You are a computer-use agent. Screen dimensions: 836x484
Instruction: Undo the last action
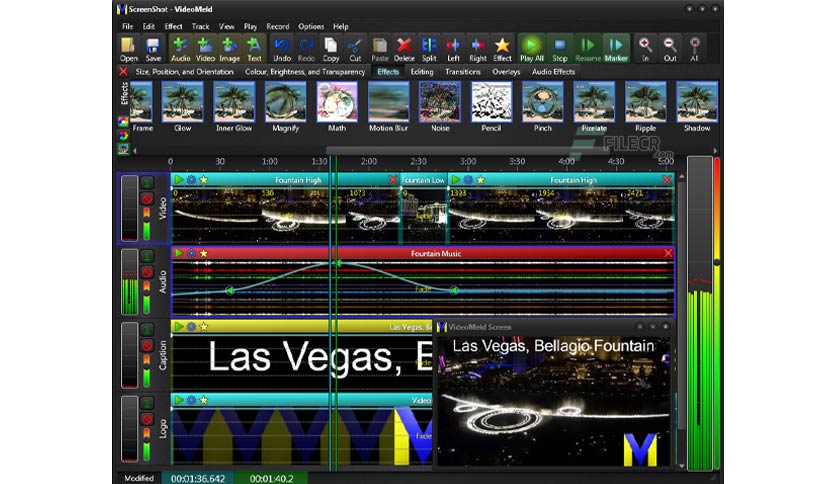tap(282, 49)
